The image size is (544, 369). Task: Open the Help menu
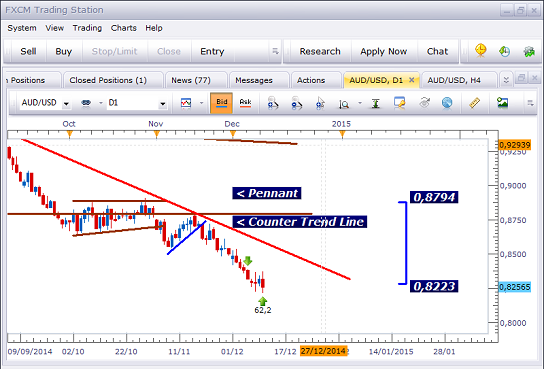pyautogui.click(x=154, y=28)
